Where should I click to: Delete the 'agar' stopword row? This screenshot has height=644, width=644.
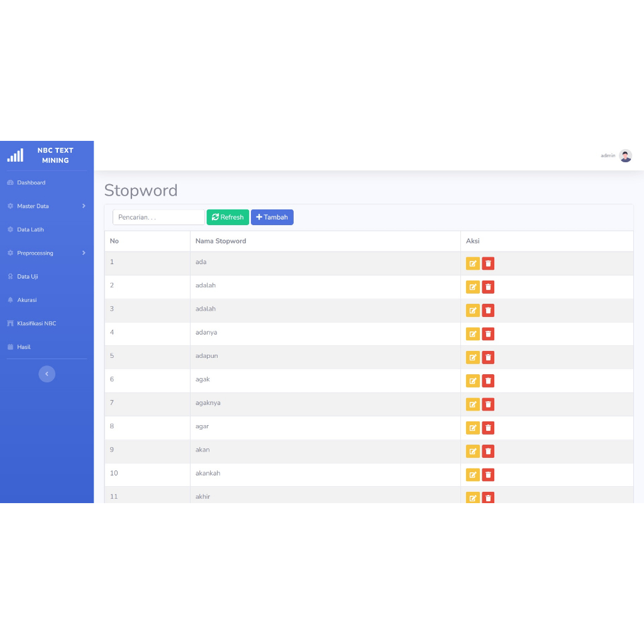(488, 428)
